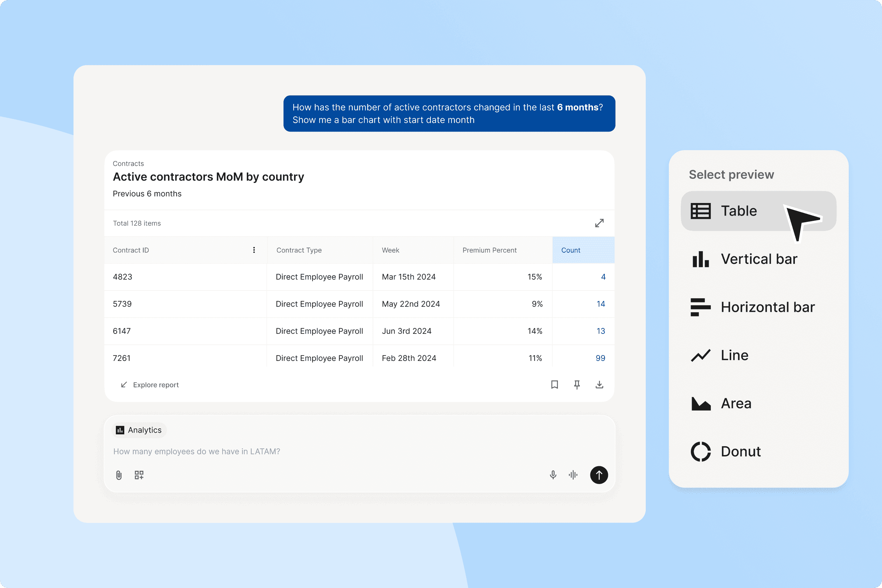This screenshot has height=588, width=882.
Task: Switch preview to Line chart
Action: point(758,355)
